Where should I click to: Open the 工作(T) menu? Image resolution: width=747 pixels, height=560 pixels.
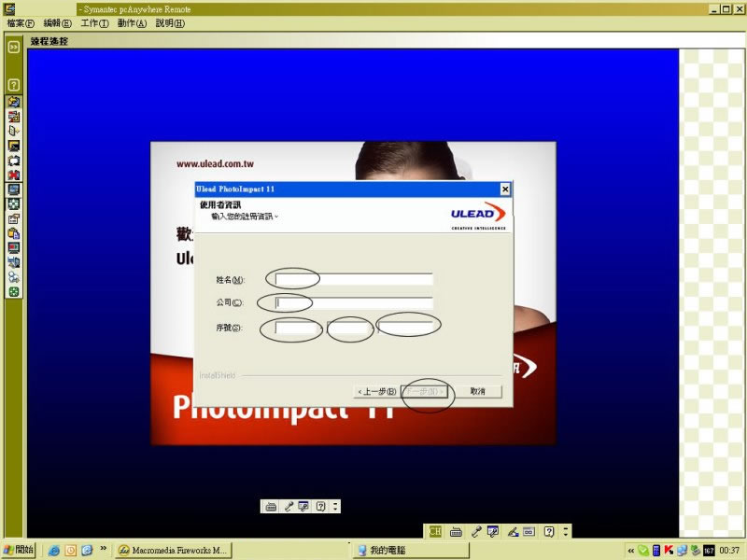(94, 23)
